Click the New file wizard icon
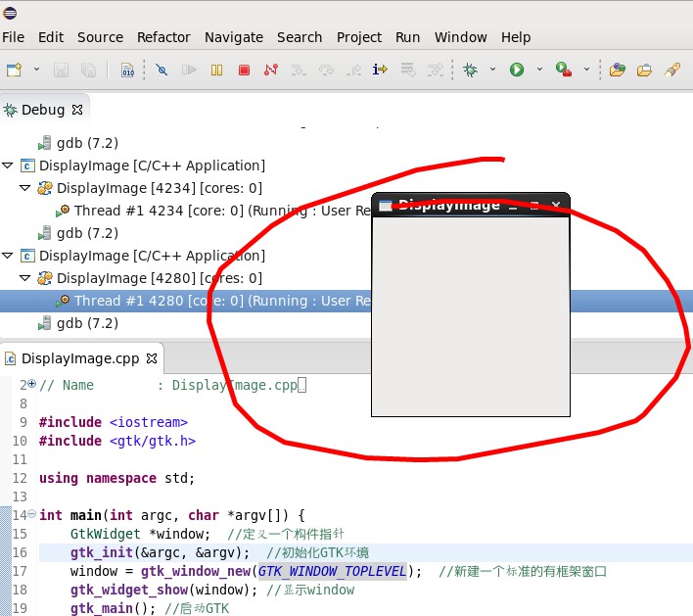The height and width of the screenshot is (616, 693). pyautogui.click(x=14, y=71)
